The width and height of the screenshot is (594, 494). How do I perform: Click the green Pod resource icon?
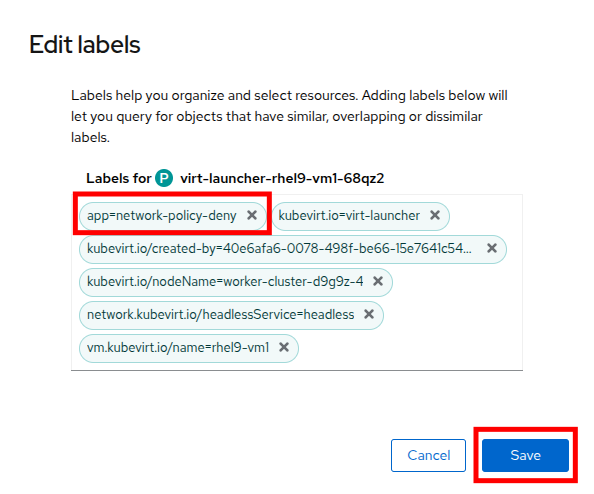point(164,178)
